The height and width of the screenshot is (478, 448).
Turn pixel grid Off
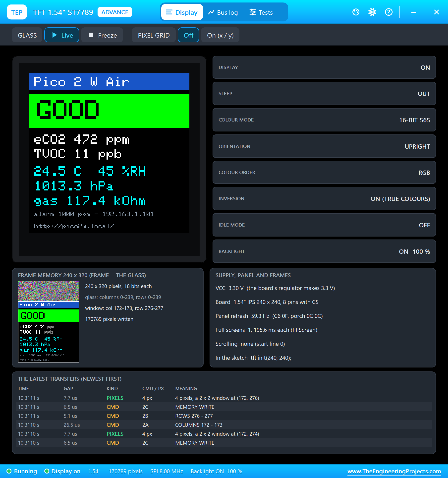point(188,35)
